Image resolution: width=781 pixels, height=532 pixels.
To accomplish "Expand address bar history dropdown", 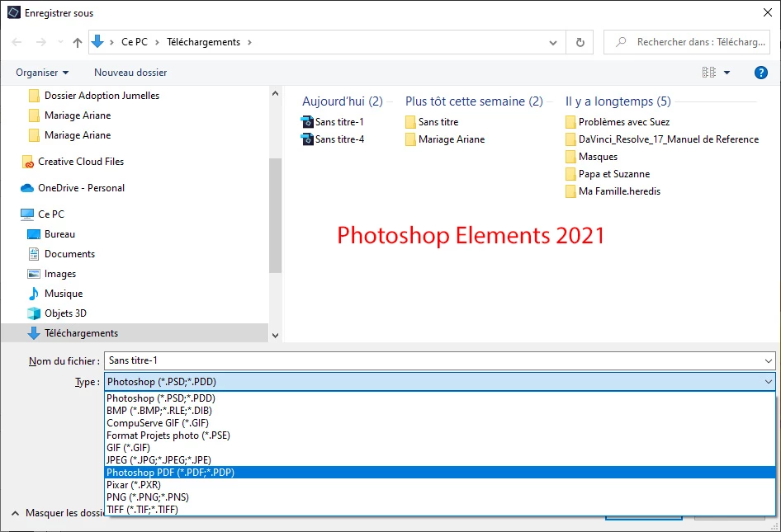I will (553, 42).
